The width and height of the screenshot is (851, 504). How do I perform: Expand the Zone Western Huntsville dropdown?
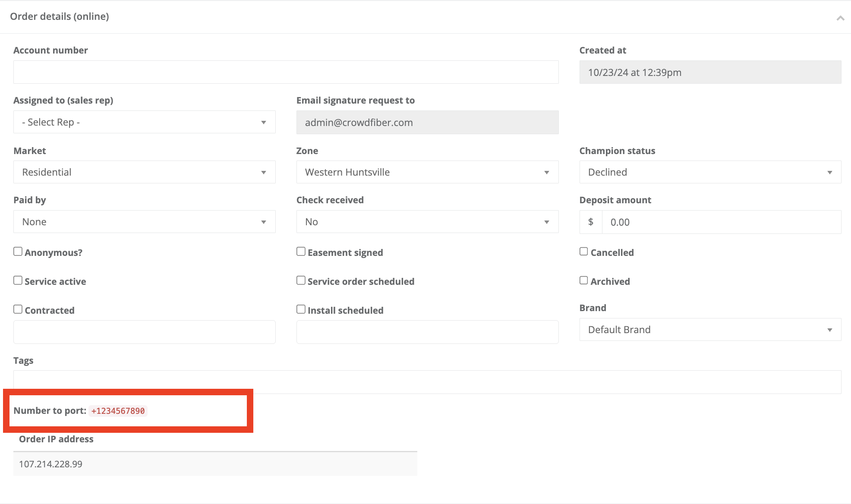pos(427,172)
